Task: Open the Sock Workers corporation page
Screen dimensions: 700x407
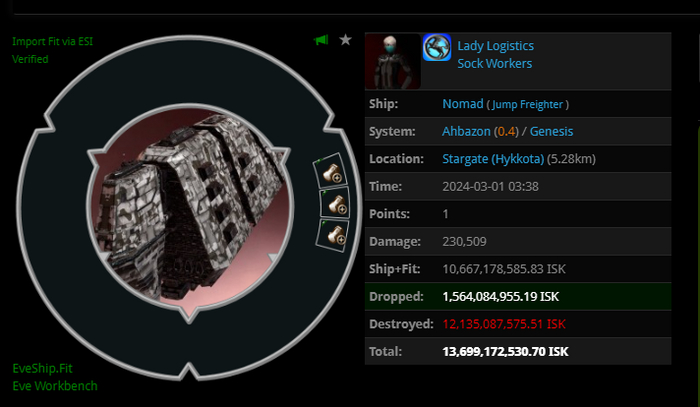Action: (x=495, y=63)
